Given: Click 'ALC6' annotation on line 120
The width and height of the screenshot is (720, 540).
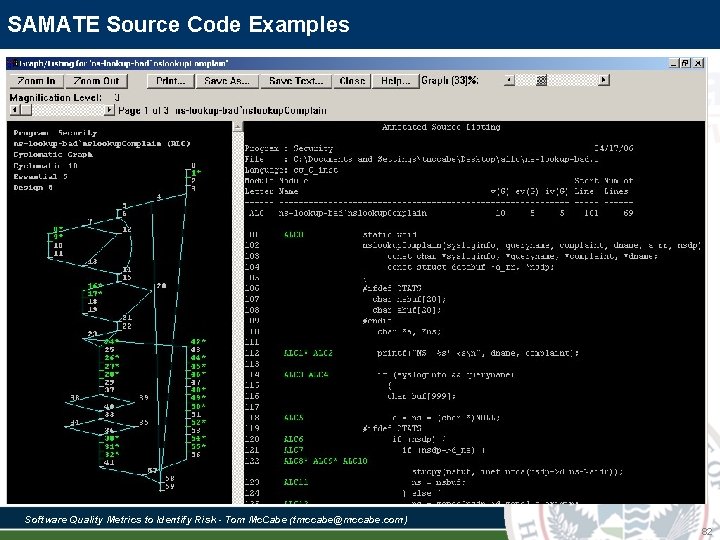Looking at the screenshot, I should click(x=294, y=439).
